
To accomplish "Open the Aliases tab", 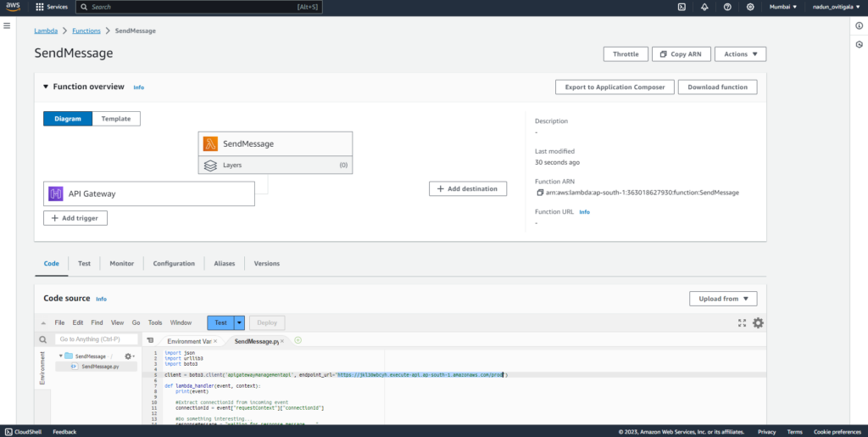I will (x=225, y=264).
